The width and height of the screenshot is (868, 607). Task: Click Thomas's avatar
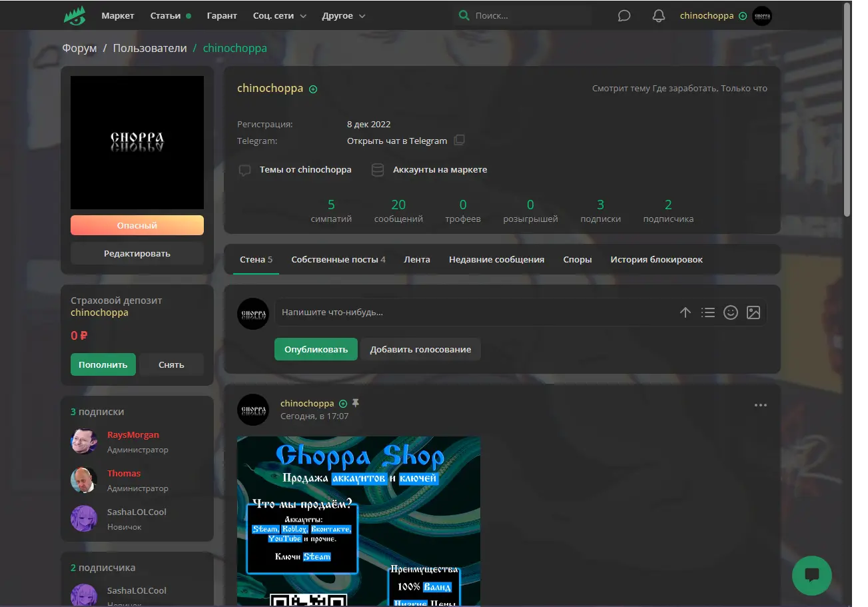tap(84, 480)
